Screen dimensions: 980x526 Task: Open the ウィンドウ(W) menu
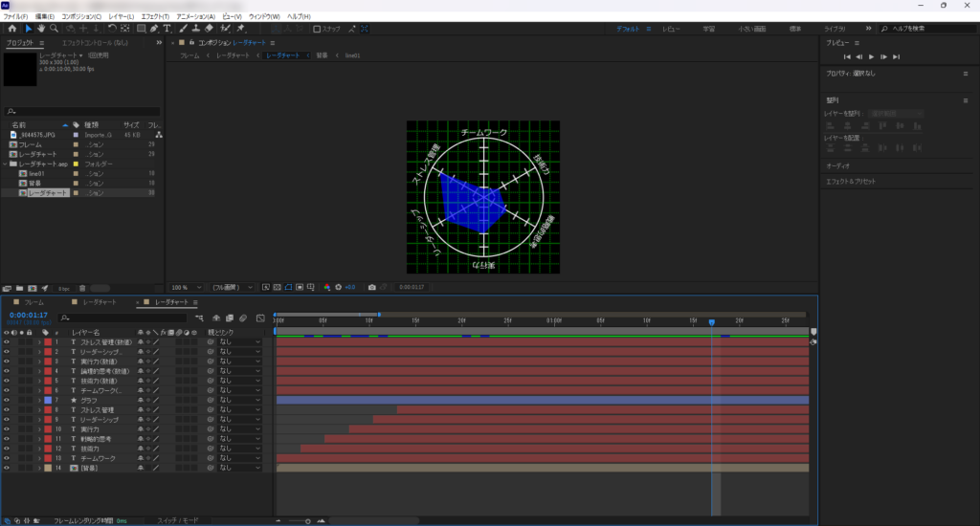(x=264, y=17)
